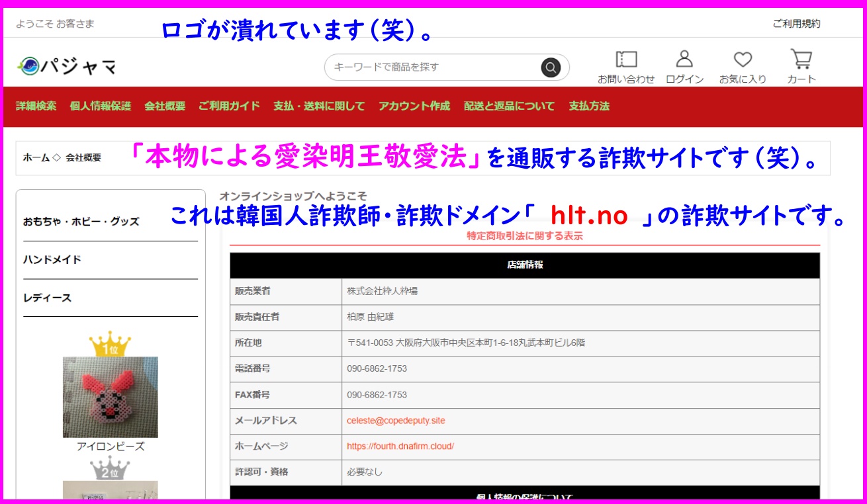Viewport: 867px width, 504px height.
Task: Click the gold 1位 crown badge
Action: pos(110,344)
